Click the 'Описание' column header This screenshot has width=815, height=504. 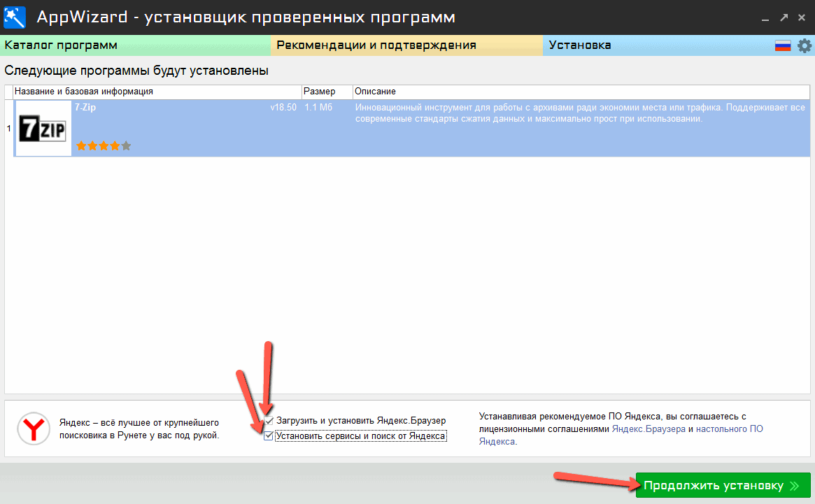pyautogui.click(x=376, y=92)
